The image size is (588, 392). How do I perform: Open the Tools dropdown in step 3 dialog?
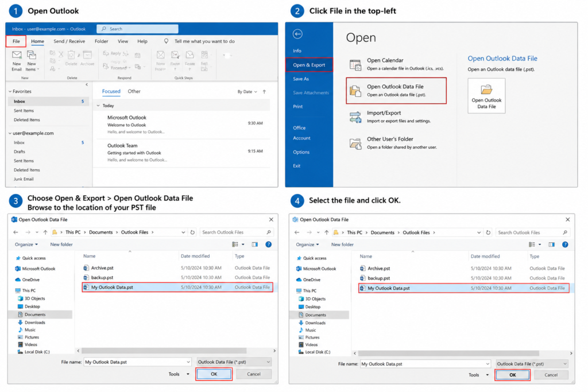[x=179, y=374]
